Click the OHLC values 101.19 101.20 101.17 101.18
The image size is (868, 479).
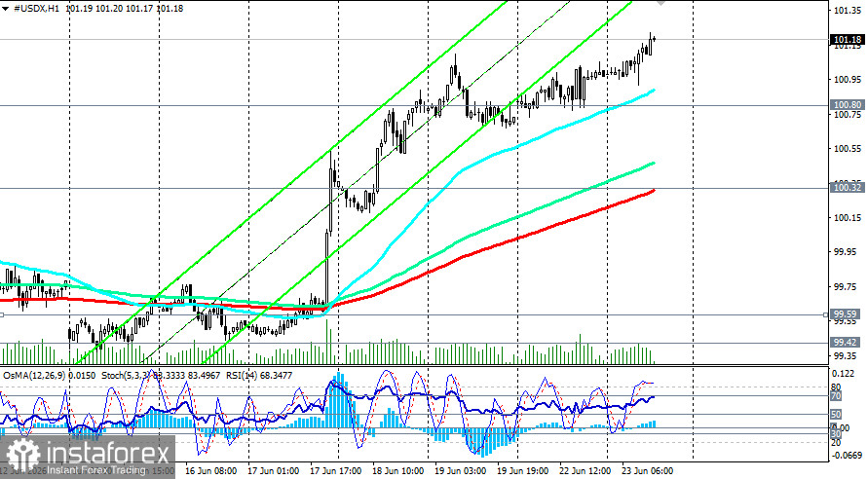[124, 9]
